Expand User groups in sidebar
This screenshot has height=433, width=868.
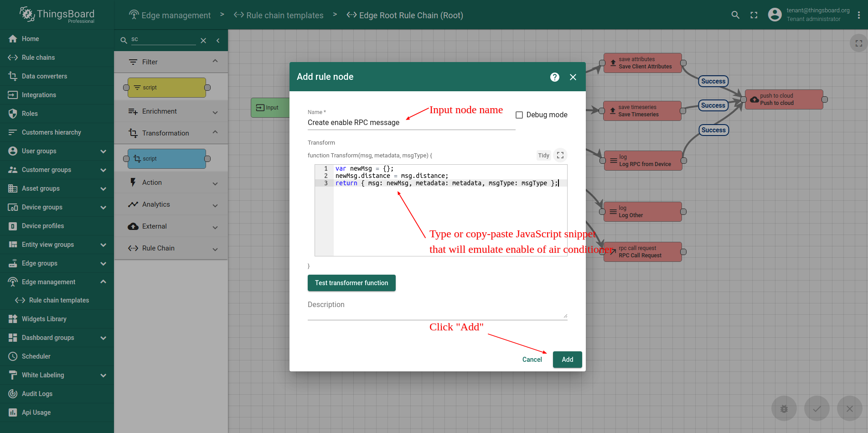103,151
